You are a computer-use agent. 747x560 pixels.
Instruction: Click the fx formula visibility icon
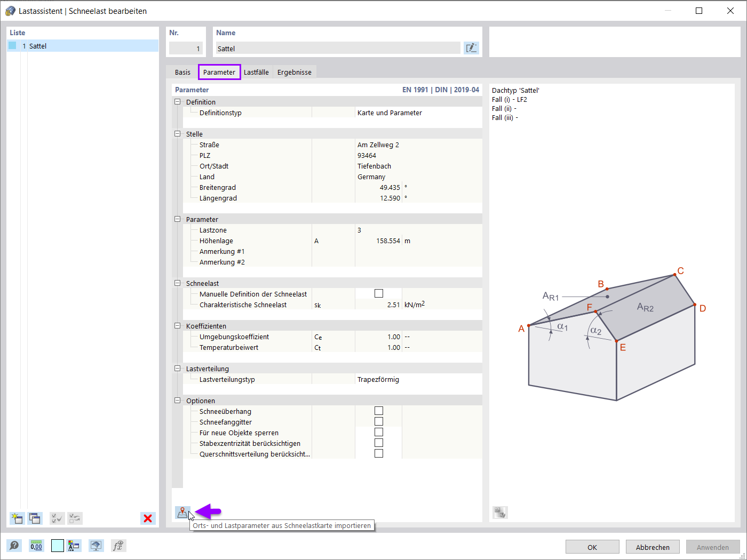click(x=118, y=546)
